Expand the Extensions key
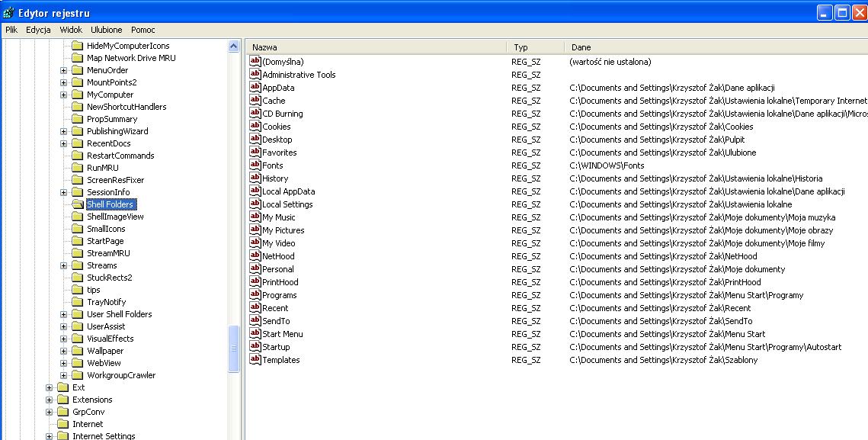This screenshot has width=868, height=440. click(x=50, y=400)
